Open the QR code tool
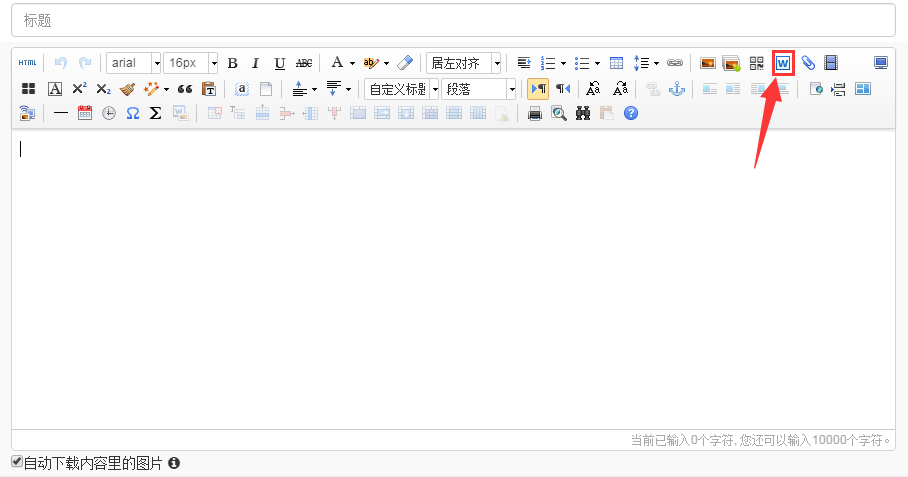Viewport: 908px width, 477px height. pyautogui.click(x=757, y=63)
